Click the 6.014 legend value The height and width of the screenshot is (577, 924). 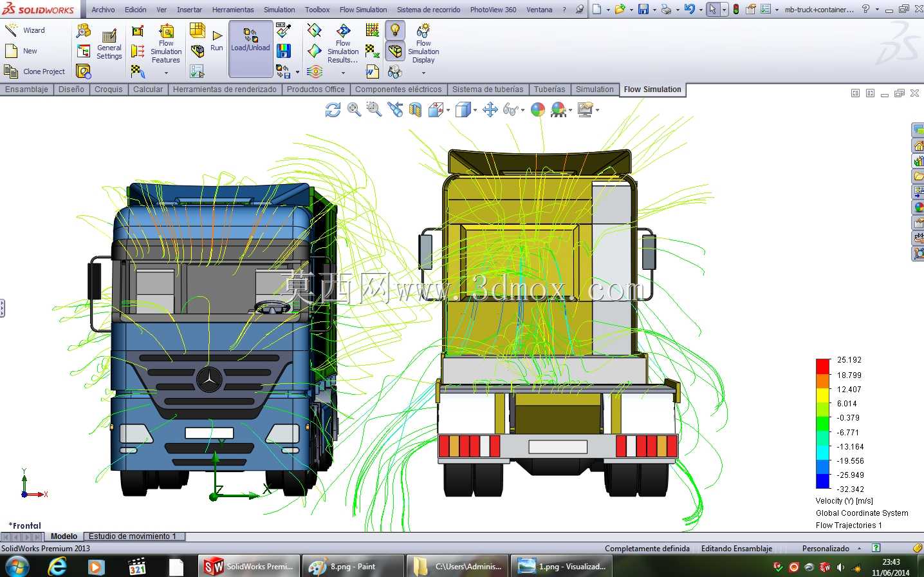(x=847, y=404)
